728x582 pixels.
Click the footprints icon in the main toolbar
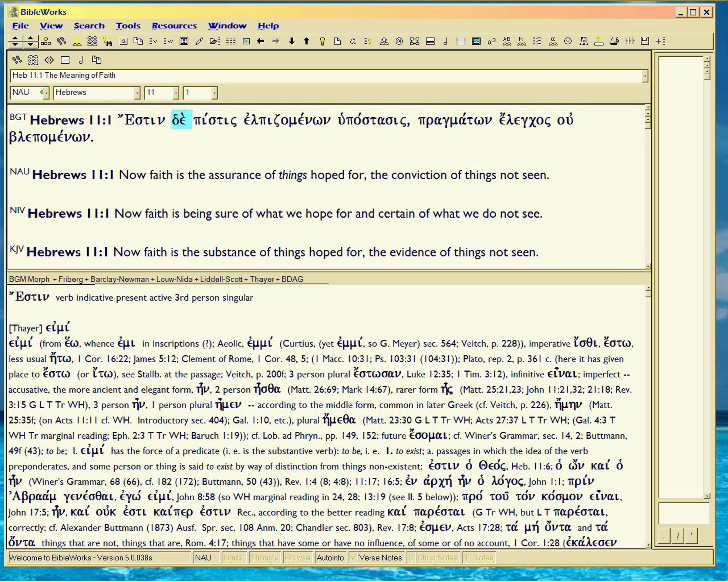tap(61, 42)
